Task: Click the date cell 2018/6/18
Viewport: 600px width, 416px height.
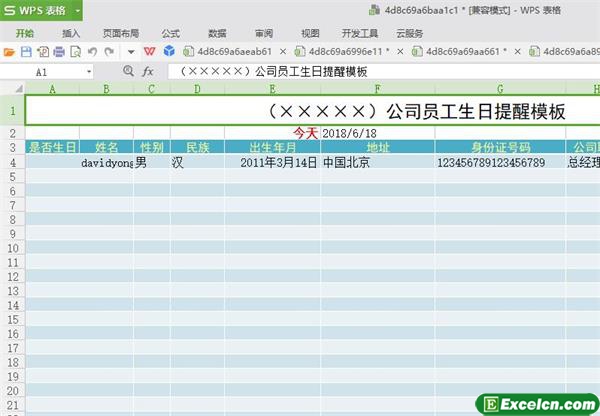Action: pos(378,133)
